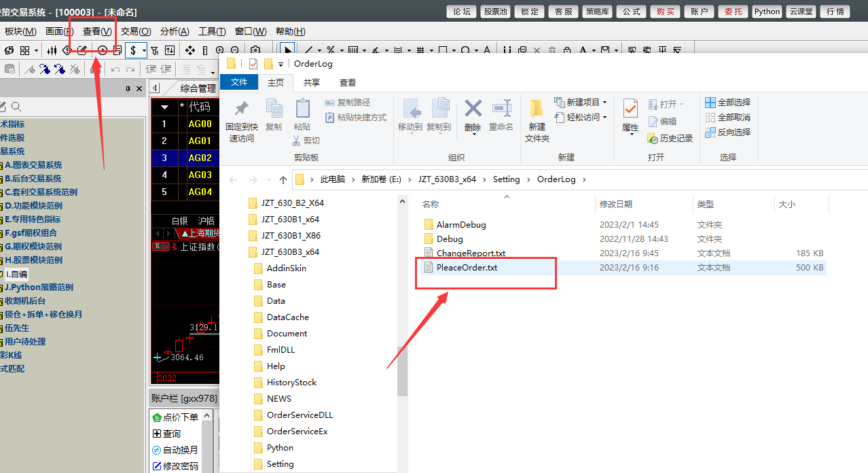The height and width of the screenshot is (473, 868).
Task: Click 历史记录 in the ribbon
Action: [x=670, y=138]
